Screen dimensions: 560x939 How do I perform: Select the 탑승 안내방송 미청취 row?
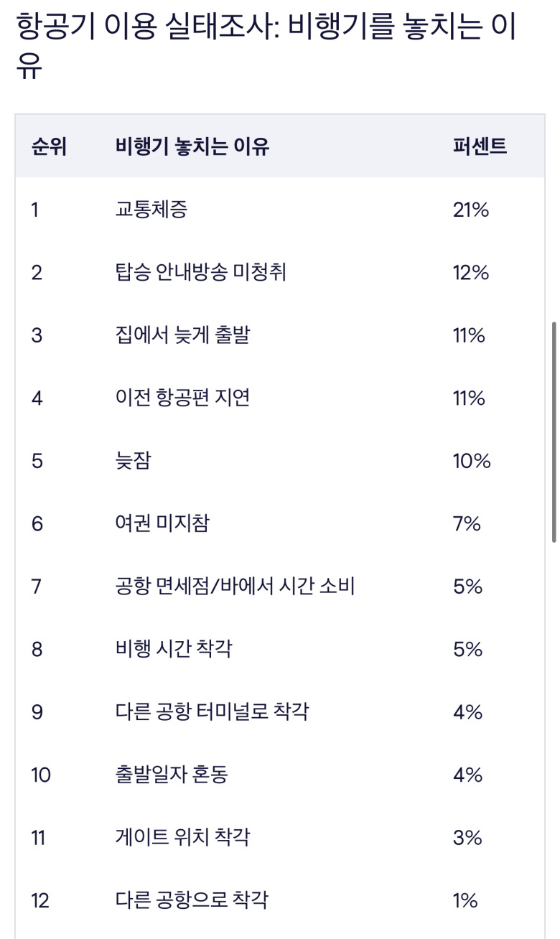[x=200, y=273]
